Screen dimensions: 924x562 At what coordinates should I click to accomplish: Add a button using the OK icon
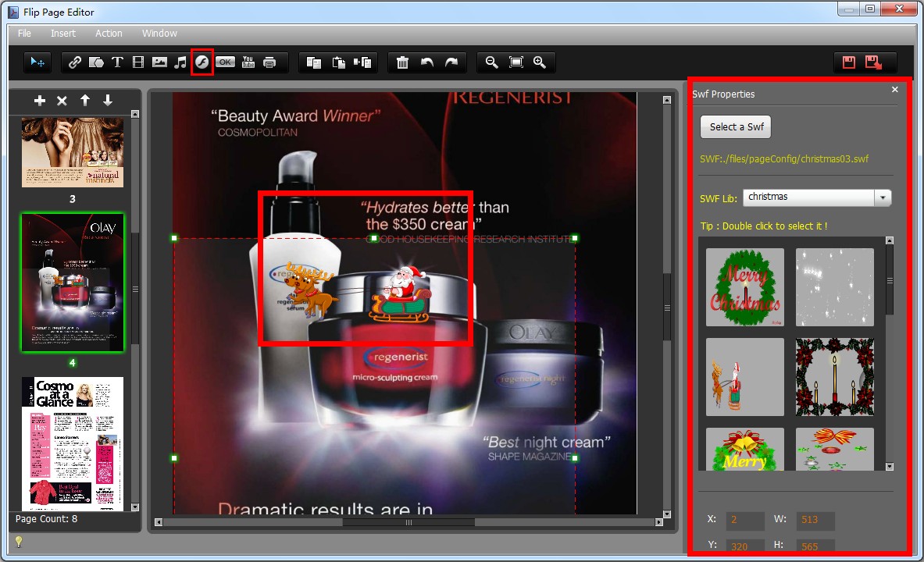tap(225, 62)
